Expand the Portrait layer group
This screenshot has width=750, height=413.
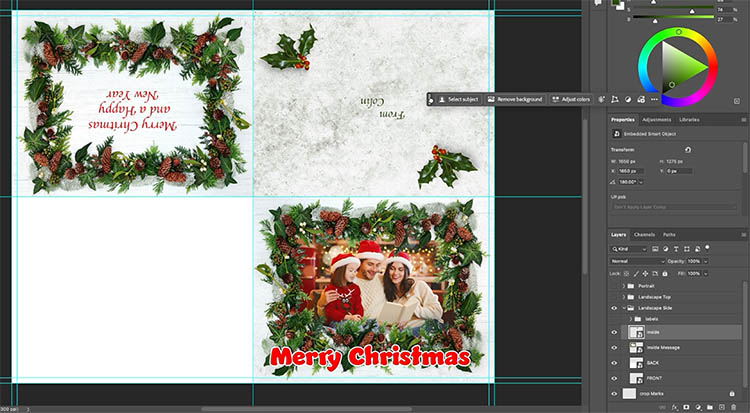click(625, 285)
